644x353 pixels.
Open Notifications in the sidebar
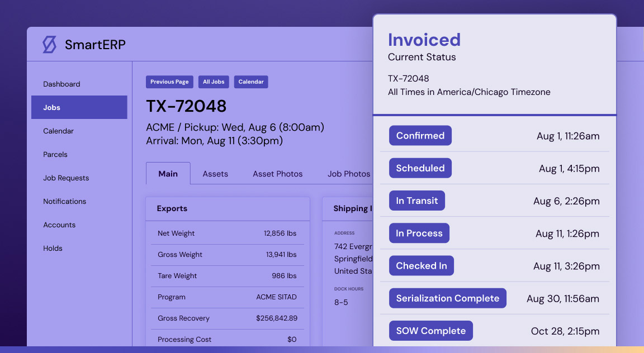64,202
